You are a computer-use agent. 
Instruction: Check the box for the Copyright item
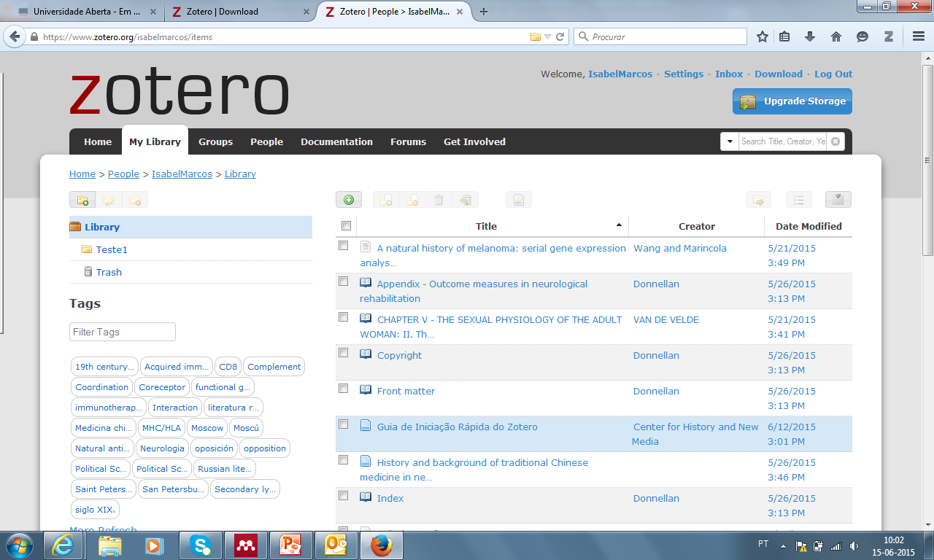point(344,353)
